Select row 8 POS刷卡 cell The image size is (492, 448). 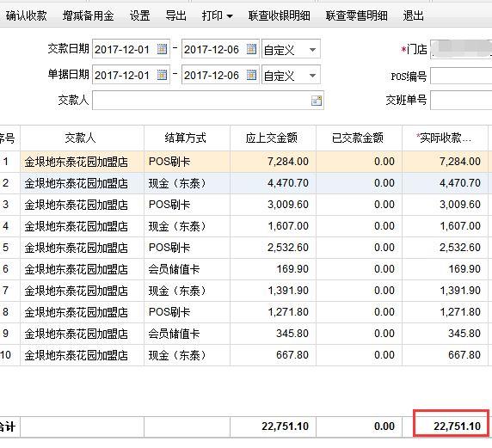[x=187, y=312]
